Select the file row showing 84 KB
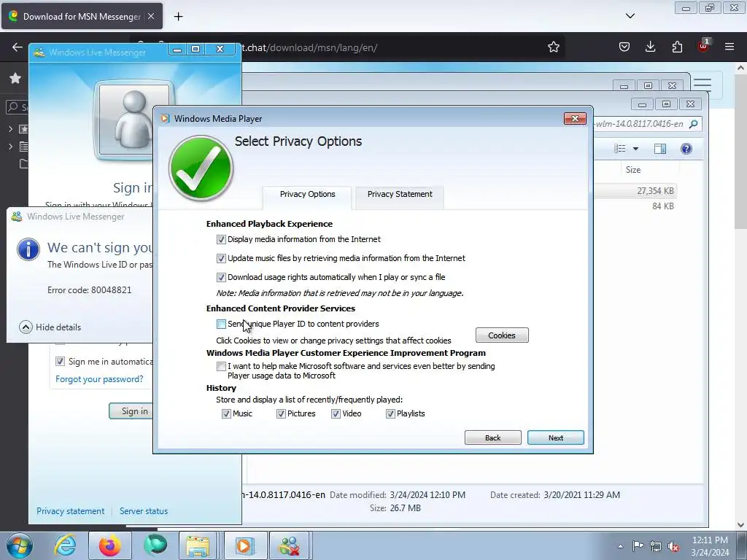 [635, 206]
